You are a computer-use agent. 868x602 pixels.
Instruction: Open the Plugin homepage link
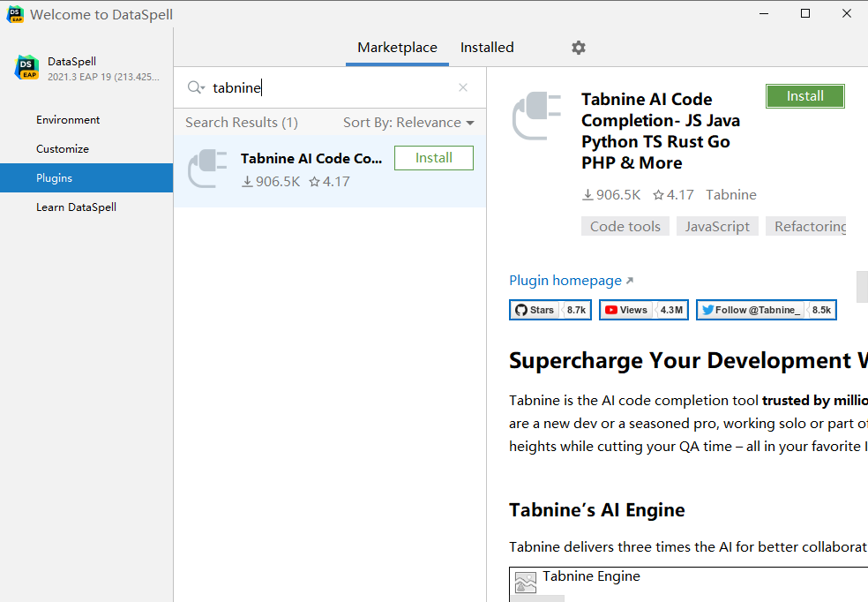click(571, 281)
